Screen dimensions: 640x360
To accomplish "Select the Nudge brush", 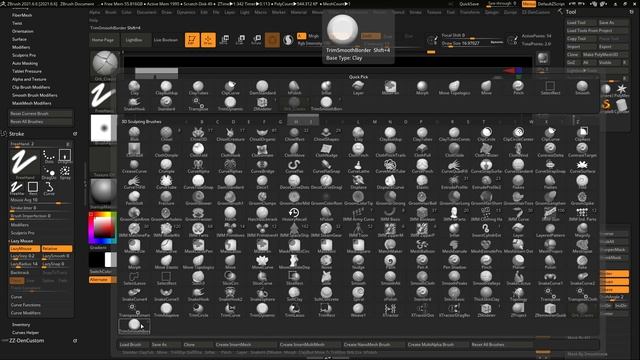I will (x=358, y=262).
